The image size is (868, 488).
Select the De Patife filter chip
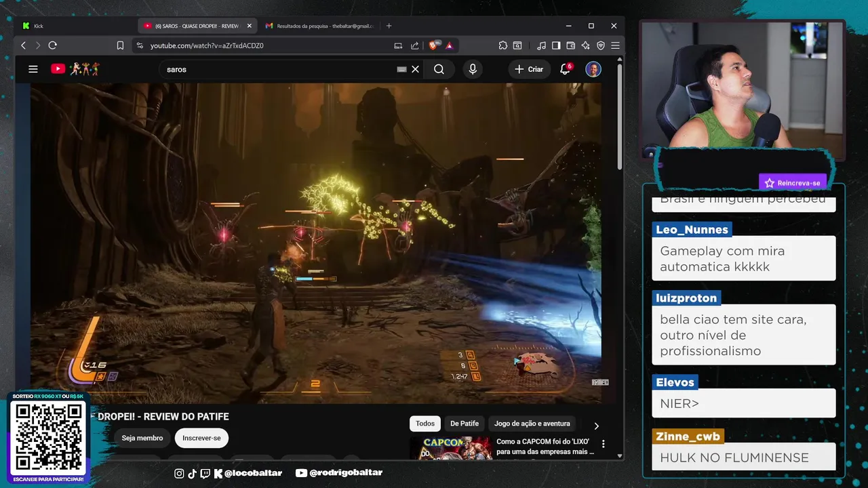465,424
